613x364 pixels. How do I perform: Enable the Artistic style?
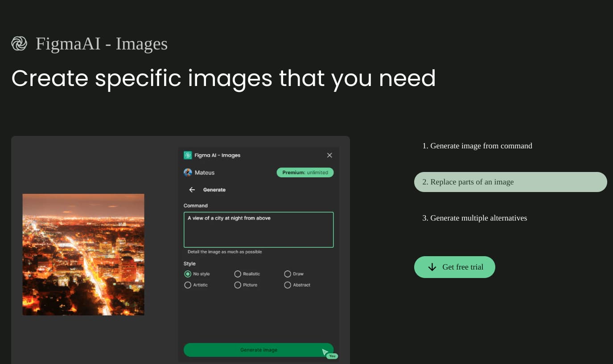[x=188, y=285]
